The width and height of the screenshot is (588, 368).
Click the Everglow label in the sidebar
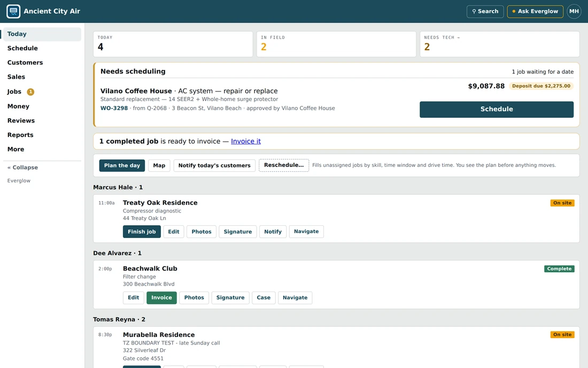19,181
